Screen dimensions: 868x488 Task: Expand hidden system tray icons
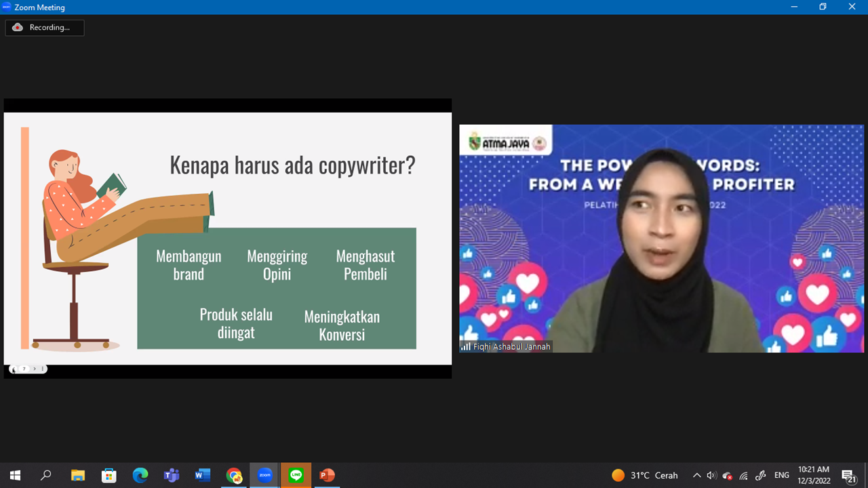696,475
